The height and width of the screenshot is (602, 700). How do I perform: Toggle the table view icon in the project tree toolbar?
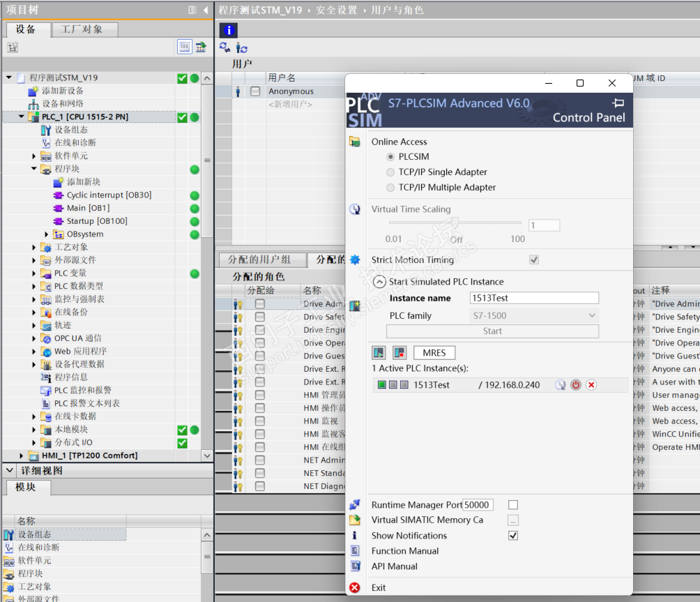[x=184, y=47]
